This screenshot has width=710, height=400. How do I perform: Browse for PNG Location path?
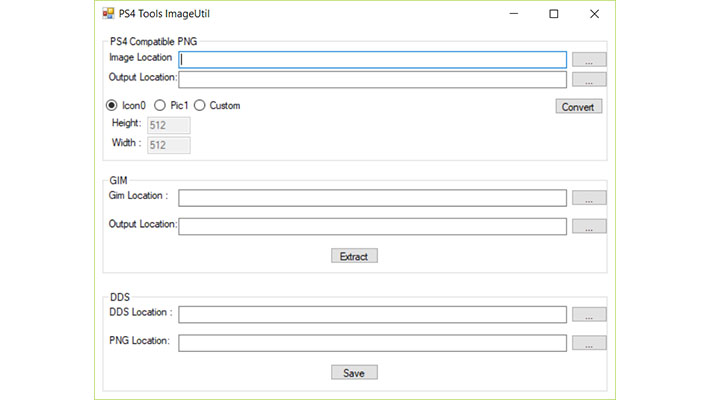[589, 343]
